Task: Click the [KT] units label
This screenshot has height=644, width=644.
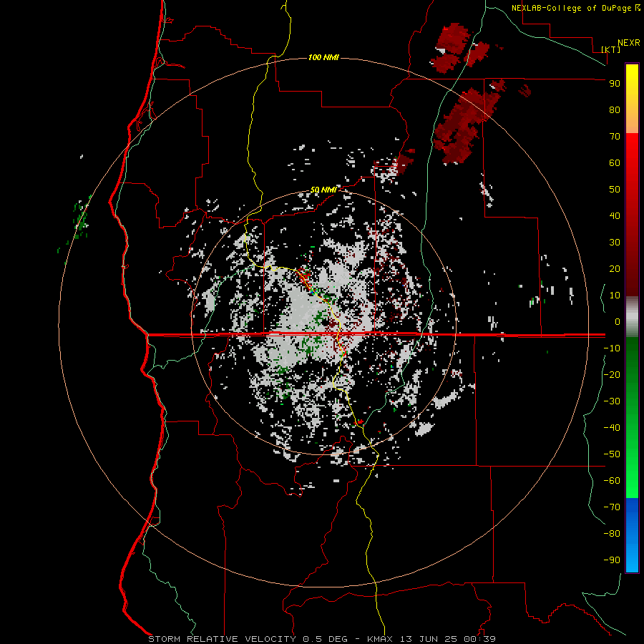Action: pos(610,49)
